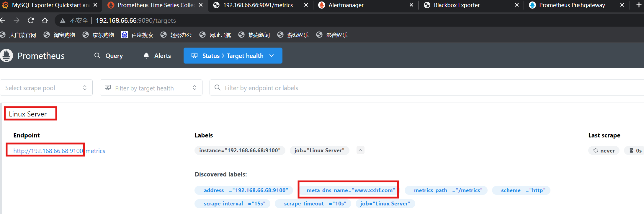Open 京东购物 bookmark
644x214 pixels.
click(98, 35)
